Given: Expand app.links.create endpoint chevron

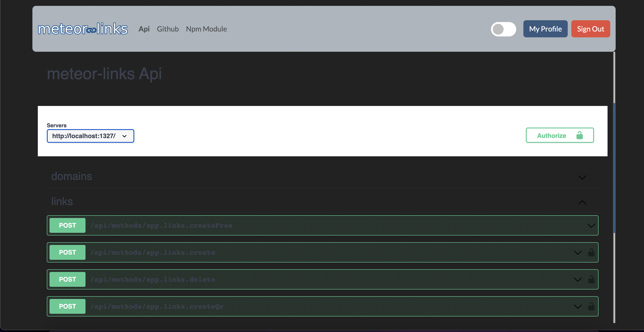Looking at the screenshot, I should 577,253.
